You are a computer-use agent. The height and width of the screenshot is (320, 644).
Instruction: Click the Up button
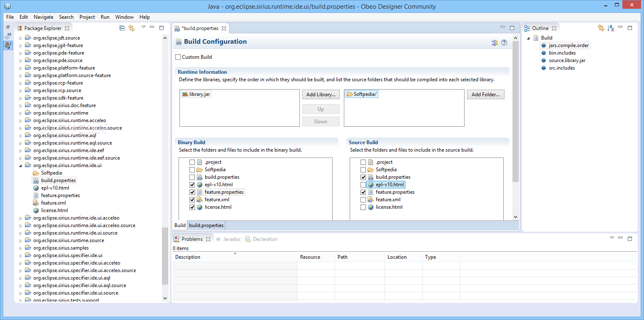321,109
